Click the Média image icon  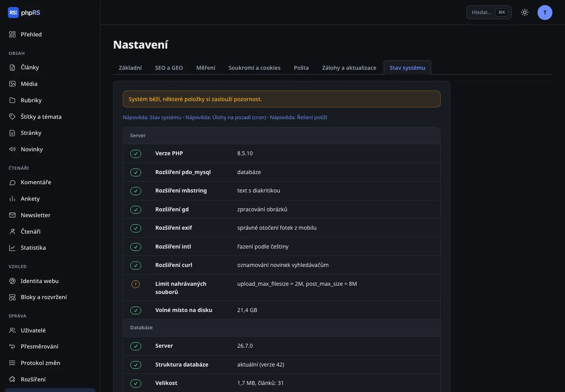(x=13, y=84)
